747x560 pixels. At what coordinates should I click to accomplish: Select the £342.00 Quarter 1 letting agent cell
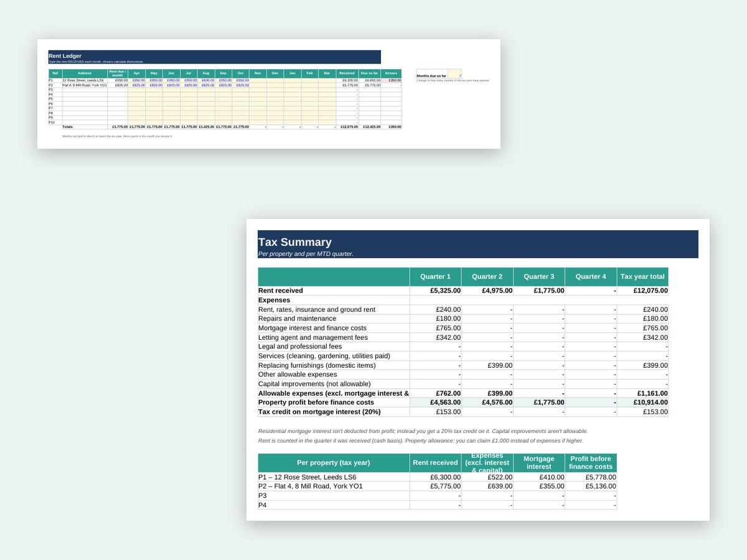point(435,337)
